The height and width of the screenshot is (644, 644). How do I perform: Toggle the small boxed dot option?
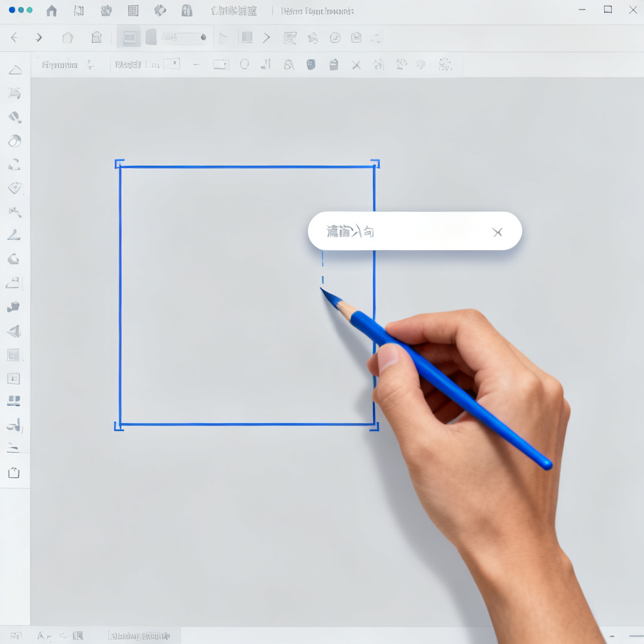pyautogui.click(x=172, y=64)
